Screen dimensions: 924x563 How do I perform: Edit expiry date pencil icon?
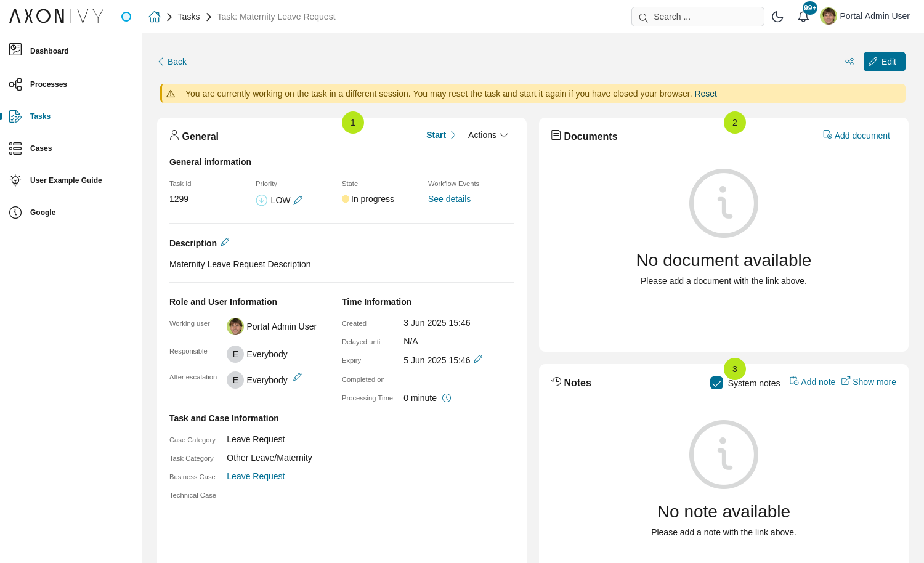tap(477, 359)
